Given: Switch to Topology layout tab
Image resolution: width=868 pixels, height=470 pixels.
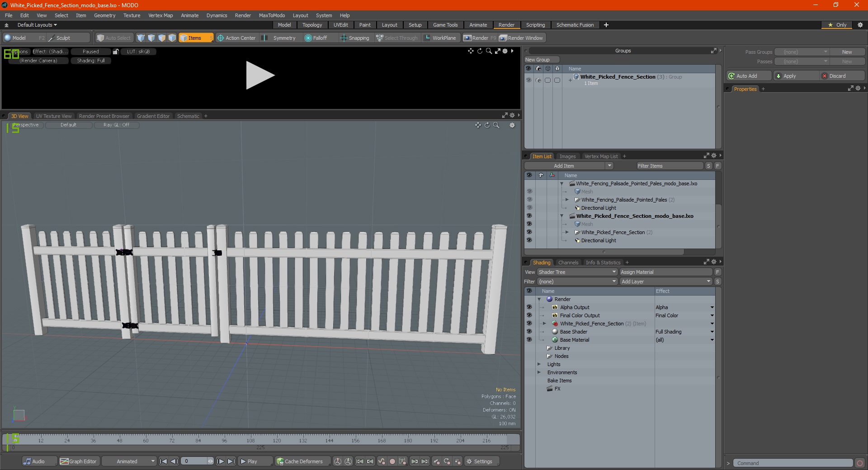Looking at the screenshot, I should point(312,25).
